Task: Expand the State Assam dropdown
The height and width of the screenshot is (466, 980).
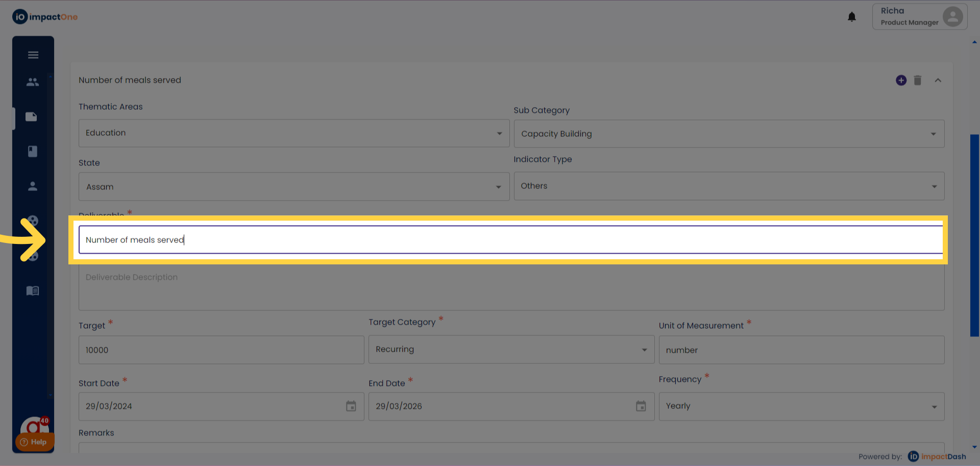Action: [293, 187]
